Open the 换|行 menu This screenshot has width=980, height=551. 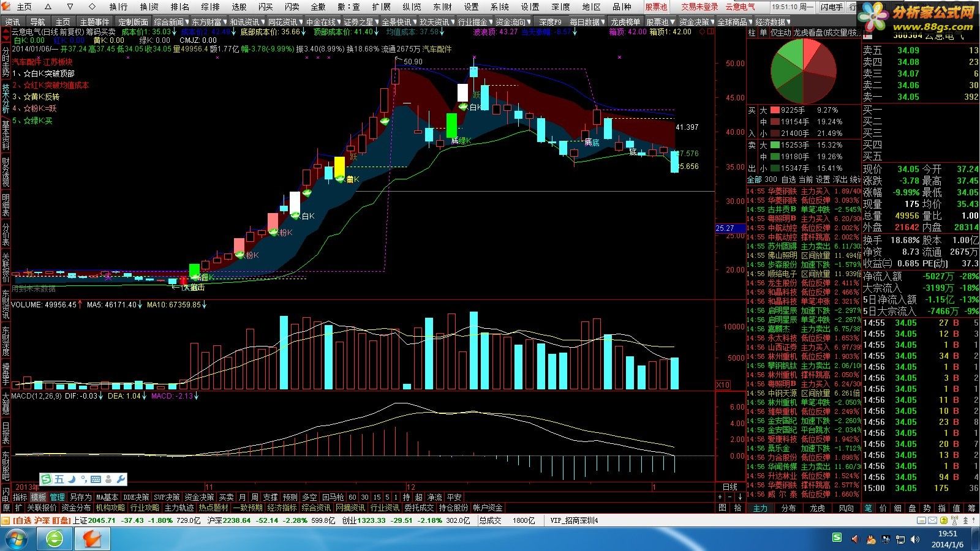click(119, 7)
